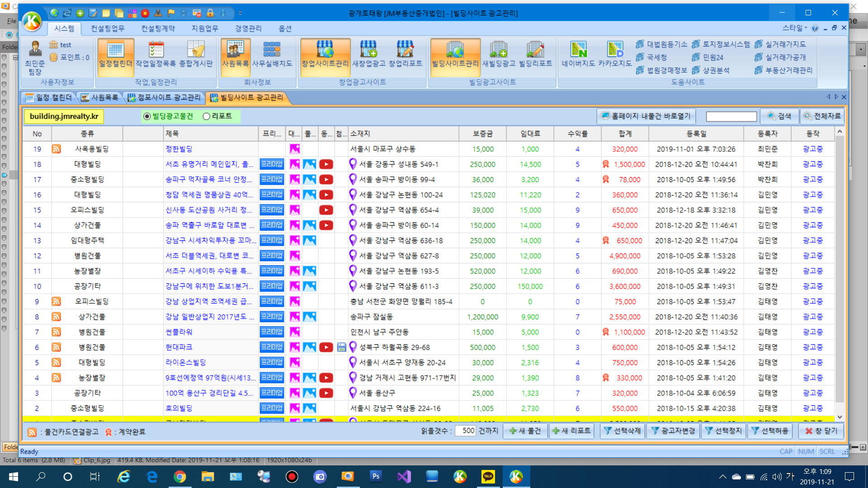Click the map pin icon in row 17
The width and height of the screenshot is (868, 488).
(353, 179)
